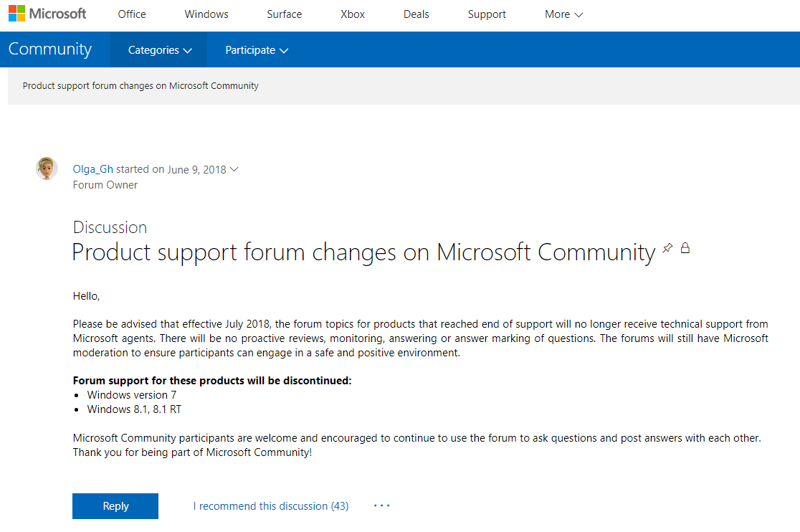Image resolution: width=800 pixels, height=532 pixels.
Task: Click the Reply button
Action: (x=115, y=506)
